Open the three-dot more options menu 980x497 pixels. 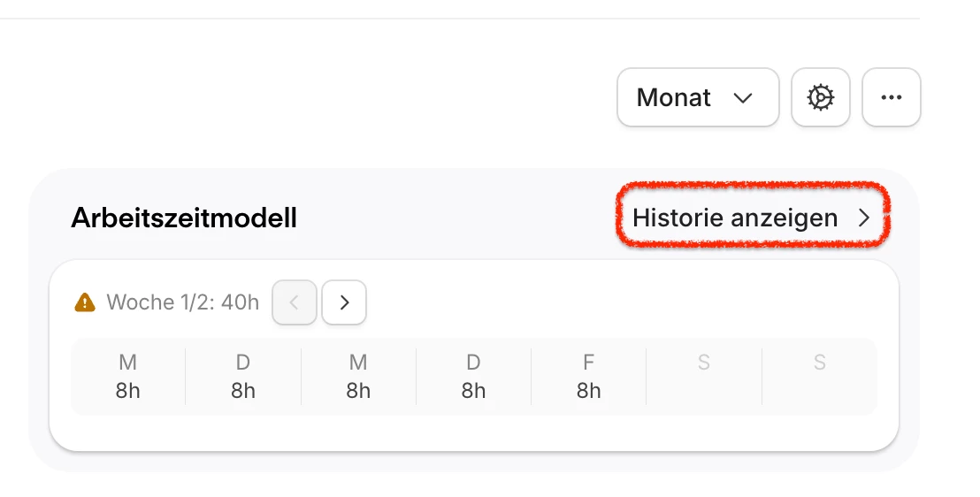891,97
